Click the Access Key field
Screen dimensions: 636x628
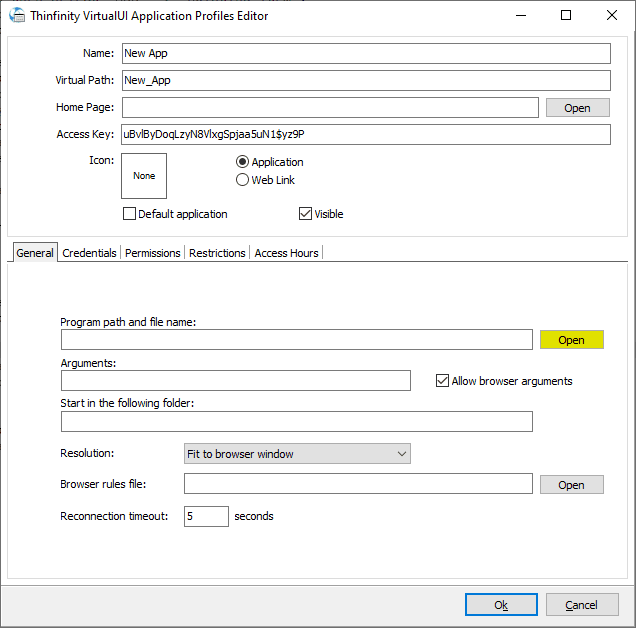point(366,134)
